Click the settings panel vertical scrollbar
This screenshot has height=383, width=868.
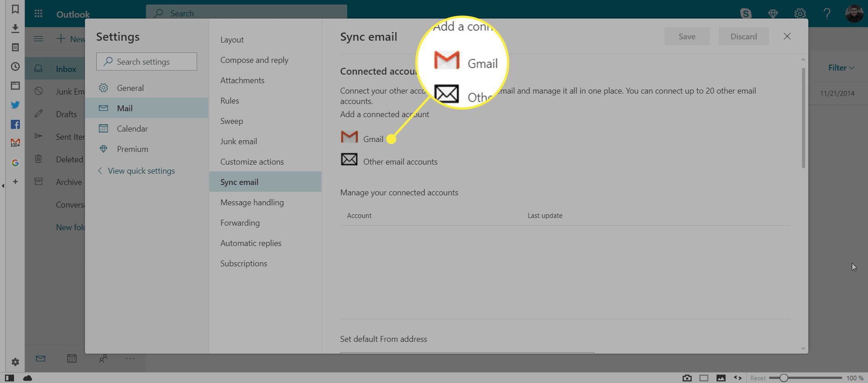(x=803, y=118)
